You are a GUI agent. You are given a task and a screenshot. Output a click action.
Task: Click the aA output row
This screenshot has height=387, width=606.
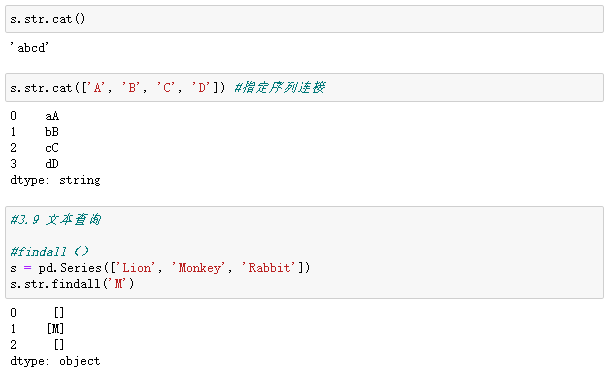(x=35, y=116)
